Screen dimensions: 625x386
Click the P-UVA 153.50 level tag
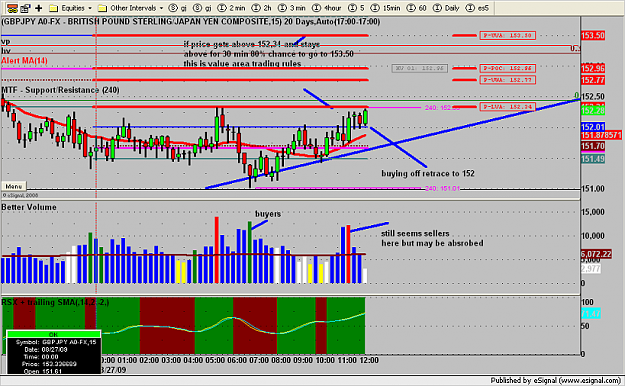click(507, 35)
